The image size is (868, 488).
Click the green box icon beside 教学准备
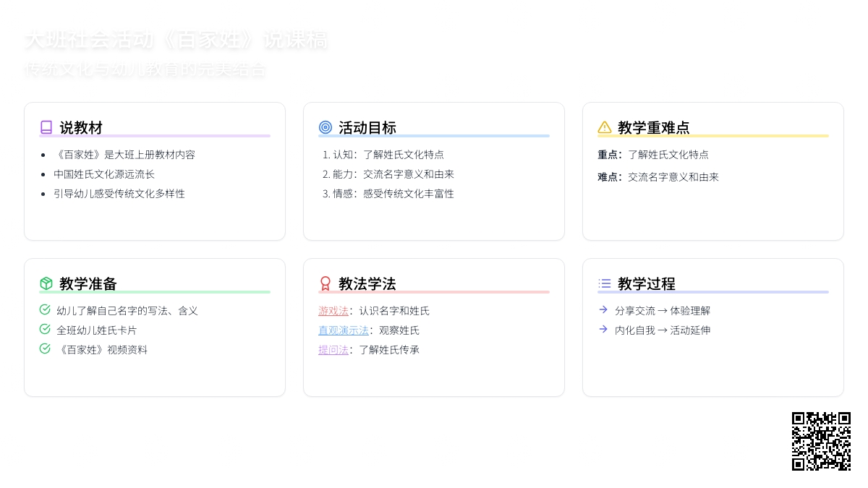pos(46,283)
